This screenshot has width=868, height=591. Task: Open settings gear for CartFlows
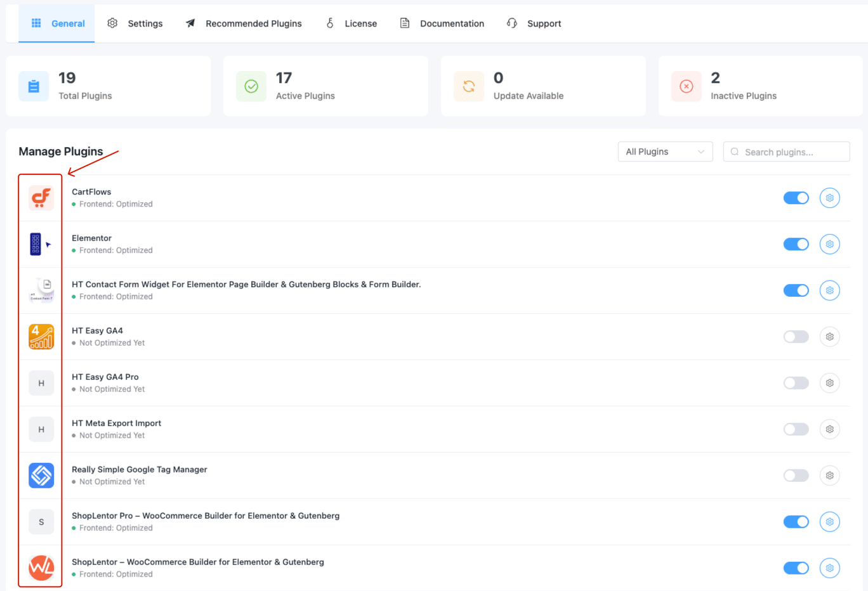point(829,197)
